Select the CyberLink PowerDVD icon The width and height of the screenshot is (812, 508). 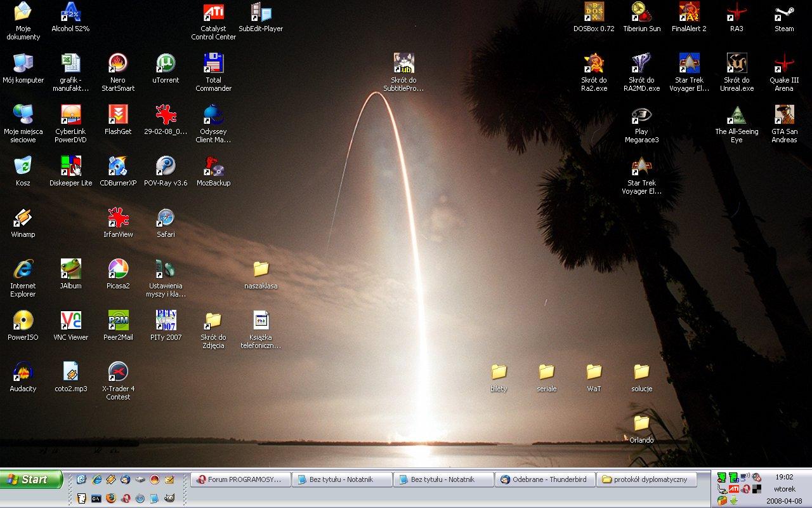(x=70, y=124)
